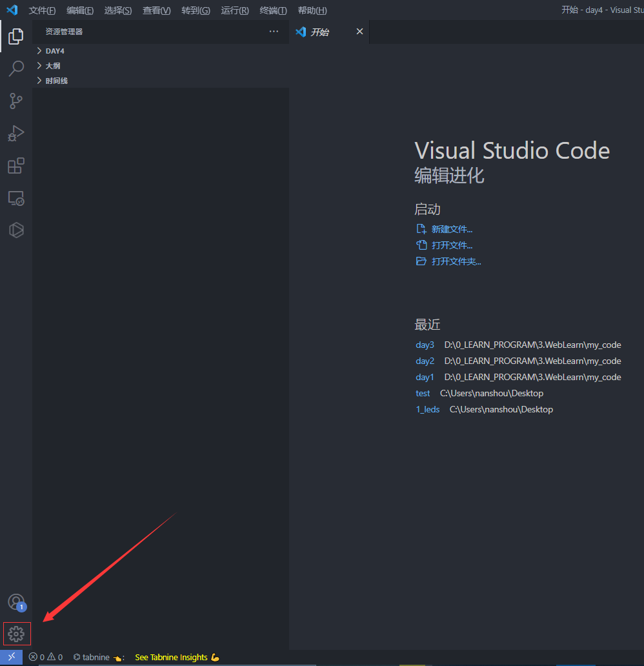Open the 文件(F) menu
This screenshot has height=666, width=644.
tap(42, 10)
